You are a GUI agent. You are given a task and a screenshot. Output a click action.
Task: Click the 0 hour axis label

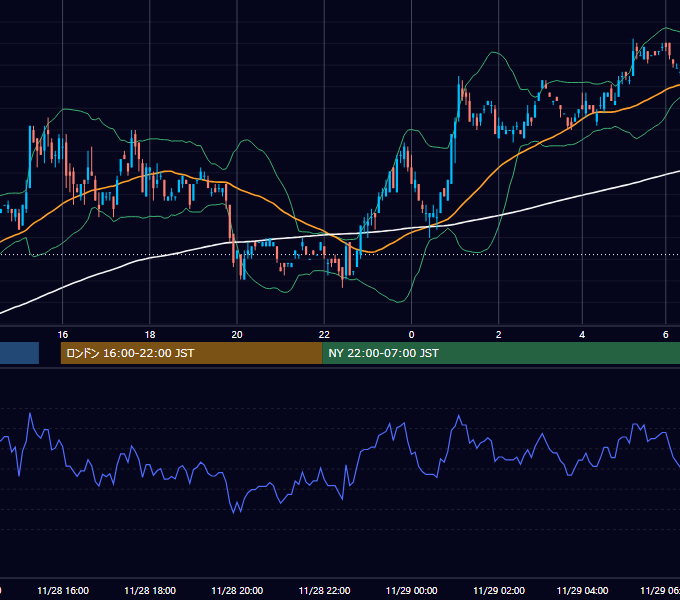coord(412,335)
